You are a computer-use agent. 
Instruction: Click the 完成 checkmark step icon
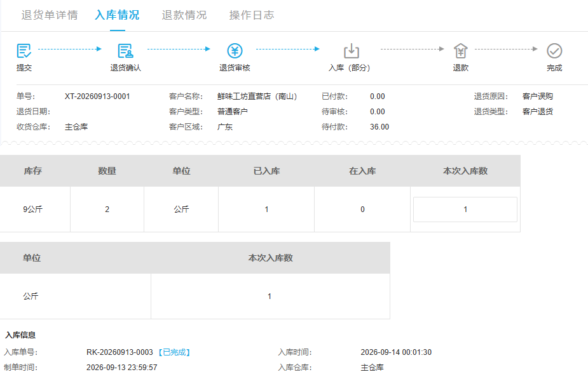click(554, 51)
